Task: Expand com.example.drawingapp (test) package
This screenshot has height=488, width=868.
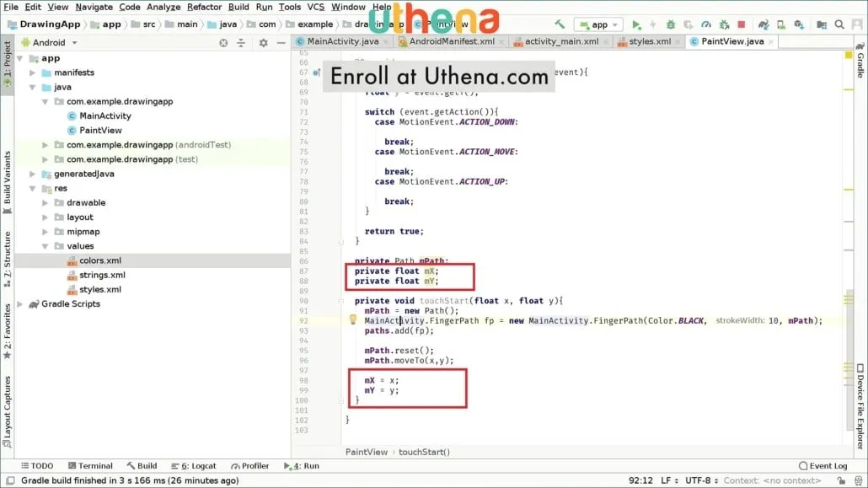Action: 46,159
